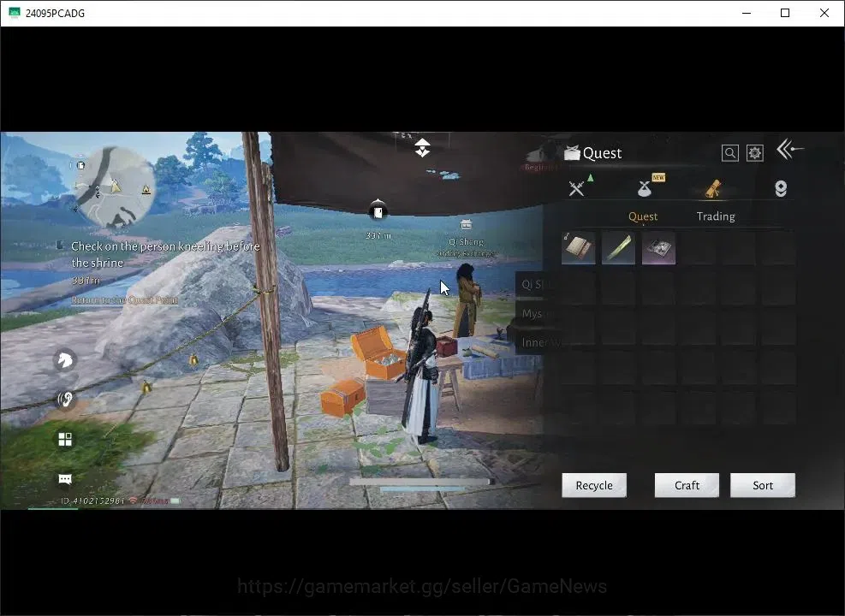845x616 pixels.
Task: Open the pouch category marked NEW
Action: point(645,188)
